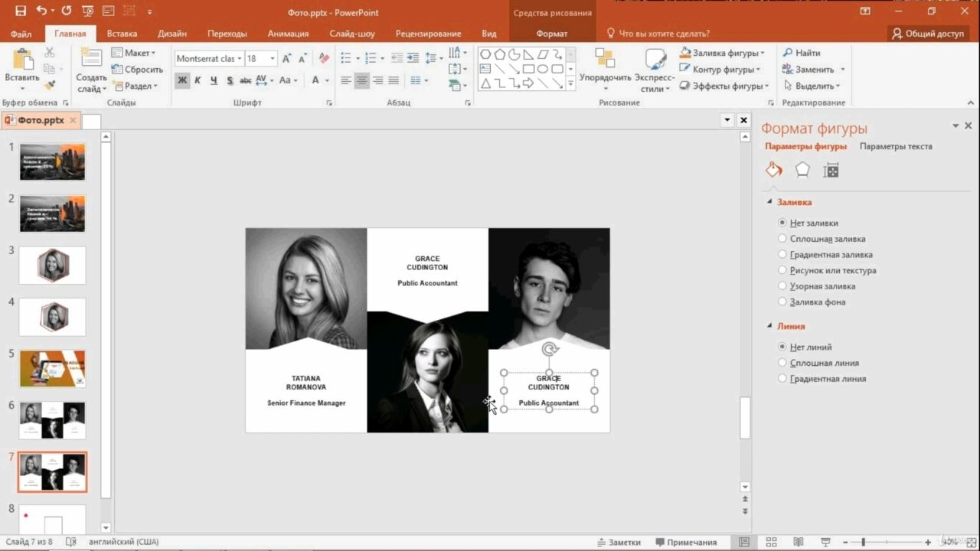Select slide 6 thumbnail
Viewport: 980px width, 551px height.
pyautogui.click(x=52, y=420)
